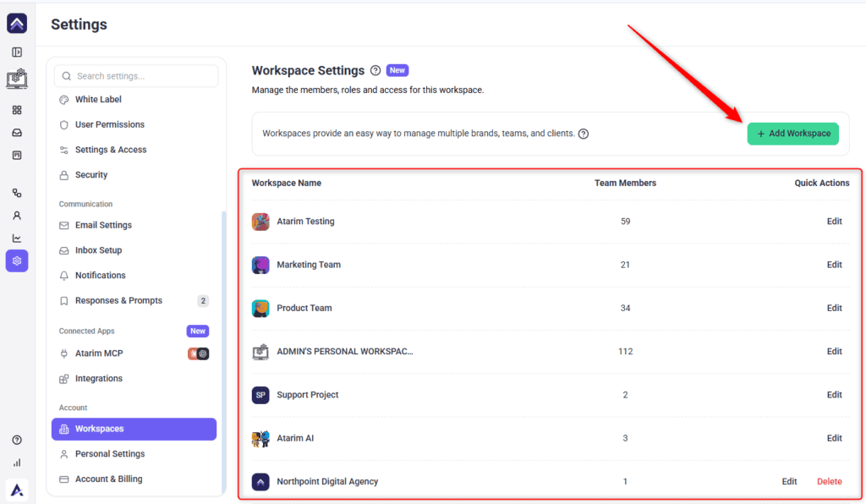Image resolution: width=866 pixels, height=504 pixels.
Task: Click the Atarim AI workspace avatar
Action: [x=260, y=438]
